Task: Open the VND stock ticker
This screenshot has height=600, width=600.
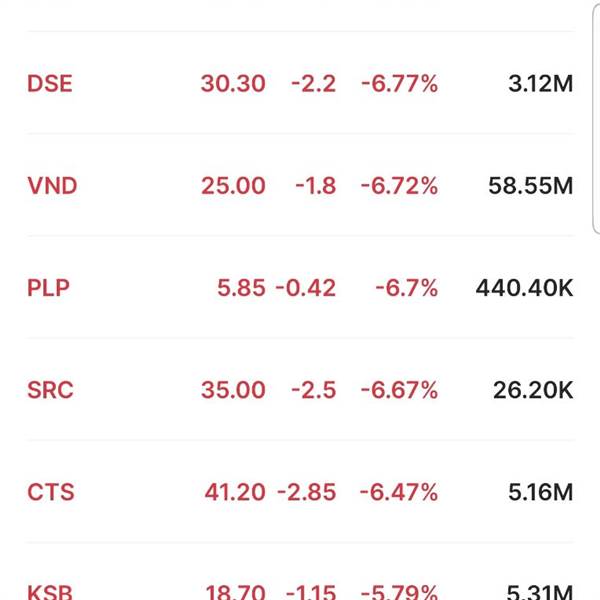Action: (52, 186)
